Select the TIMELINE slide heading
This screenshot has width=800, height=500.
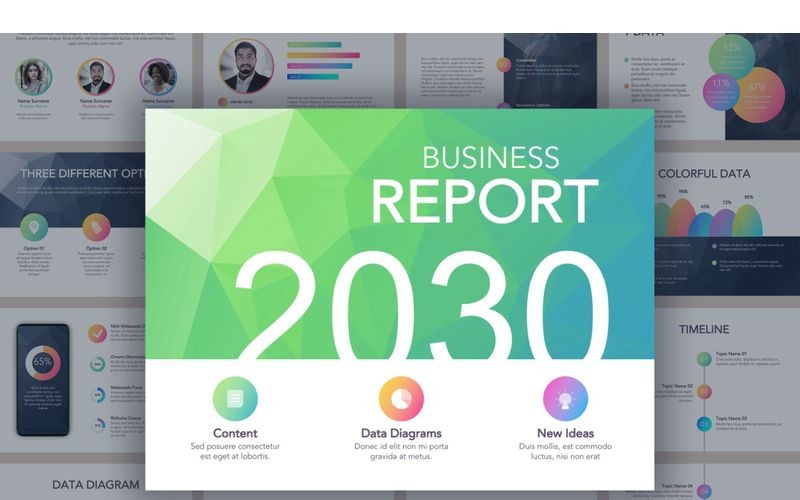point(704,329)
